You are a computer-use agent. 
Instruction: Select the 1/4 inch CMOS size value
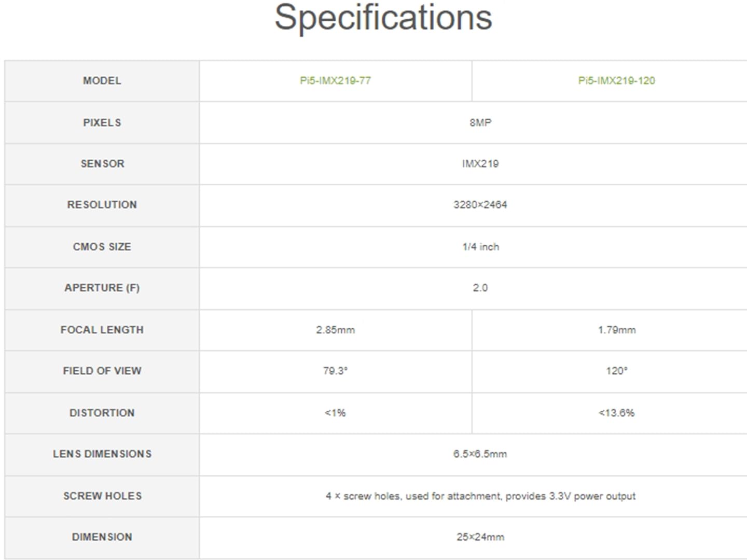(x=480, y=247)
